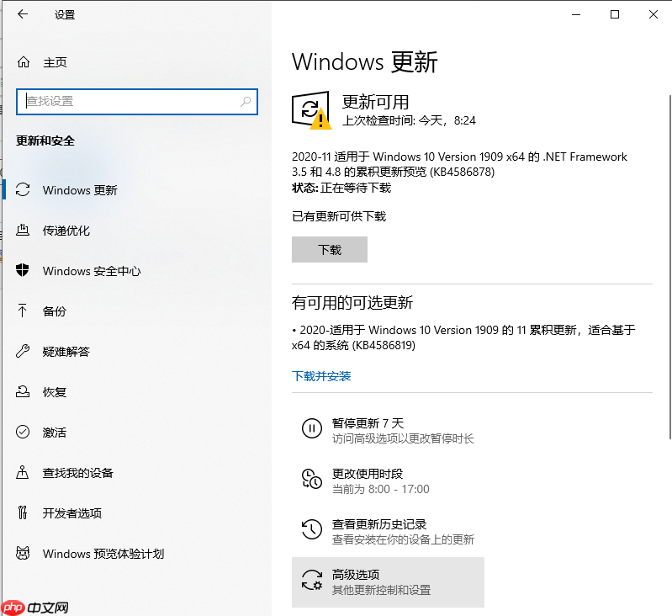Click the clock icon for 更改使用时段
This screenshot has width=672, height=616.
pos(311,479)
